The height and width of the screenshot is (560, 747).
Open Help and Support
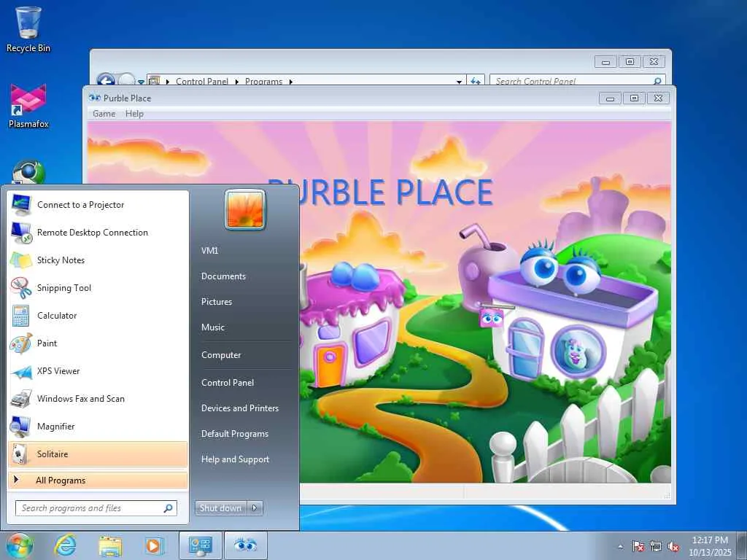pyautogui.click(x=235, y=459)
